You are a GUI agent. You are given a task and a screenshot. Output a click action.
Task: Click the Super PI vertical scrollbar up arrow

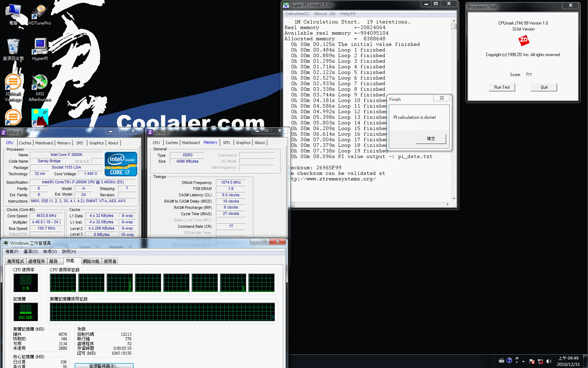454,21
